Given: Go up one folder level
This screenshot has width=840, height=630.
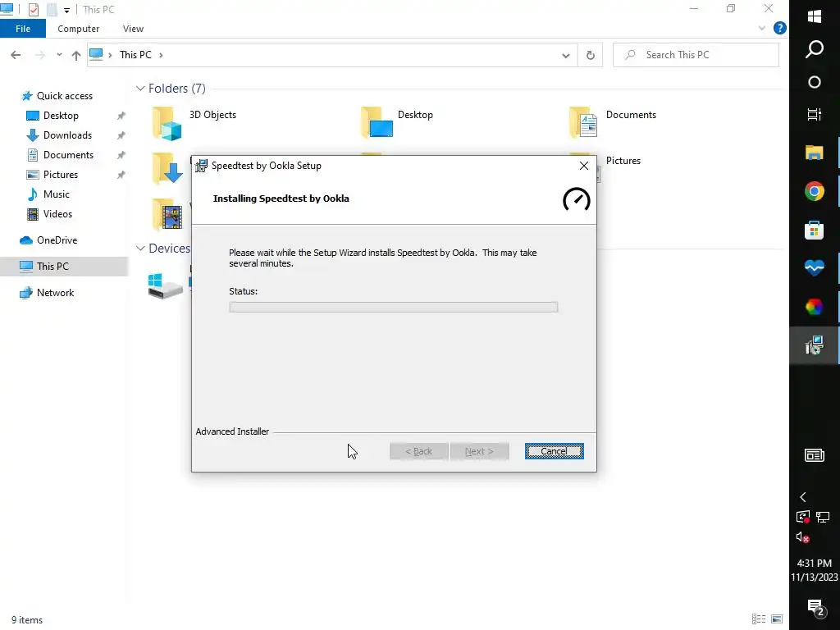Looking at the screenshot, I should coord(76,55).
